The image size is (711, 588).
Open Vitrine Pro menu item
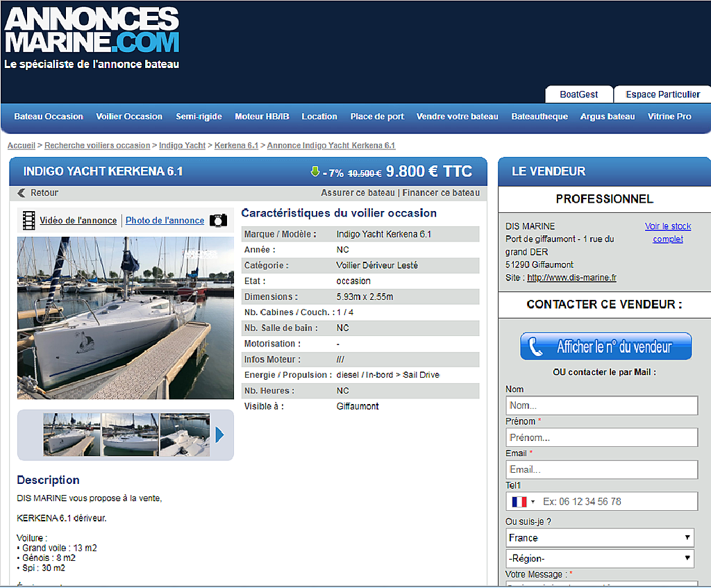(669, 117)
